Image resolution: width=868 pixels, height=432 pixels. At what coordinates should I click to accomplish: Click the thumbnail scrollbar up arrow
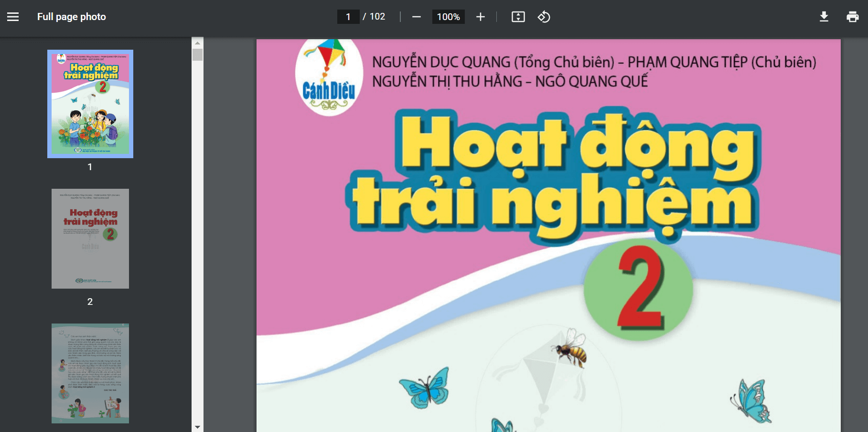point(197,43)
